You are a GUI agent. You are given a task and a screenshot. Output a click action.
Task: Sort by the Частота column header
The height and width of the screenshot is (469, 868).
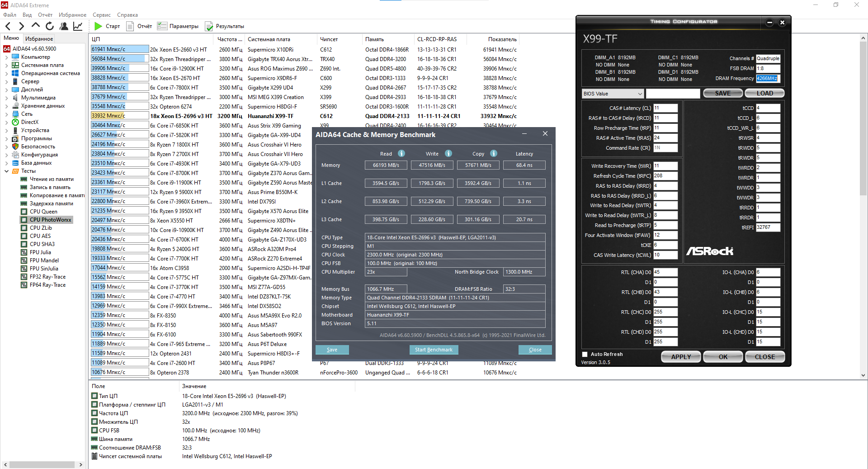[x=229, y=39]
